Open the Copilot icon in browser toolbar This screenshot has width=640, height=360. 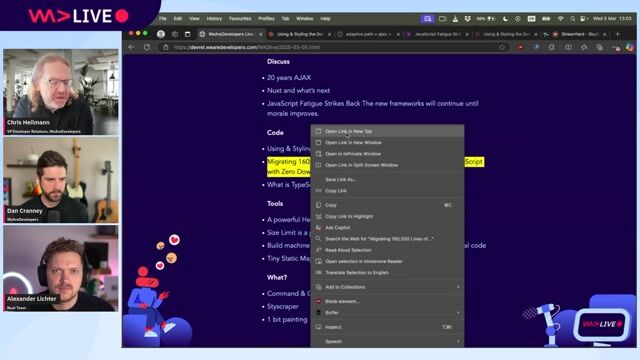pyautogui.click(x=630, y=47)
